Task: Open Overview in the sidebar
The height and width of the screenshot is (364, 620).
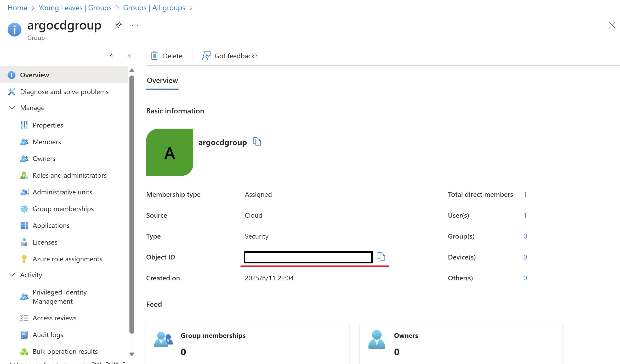Action: coord(64,75)
